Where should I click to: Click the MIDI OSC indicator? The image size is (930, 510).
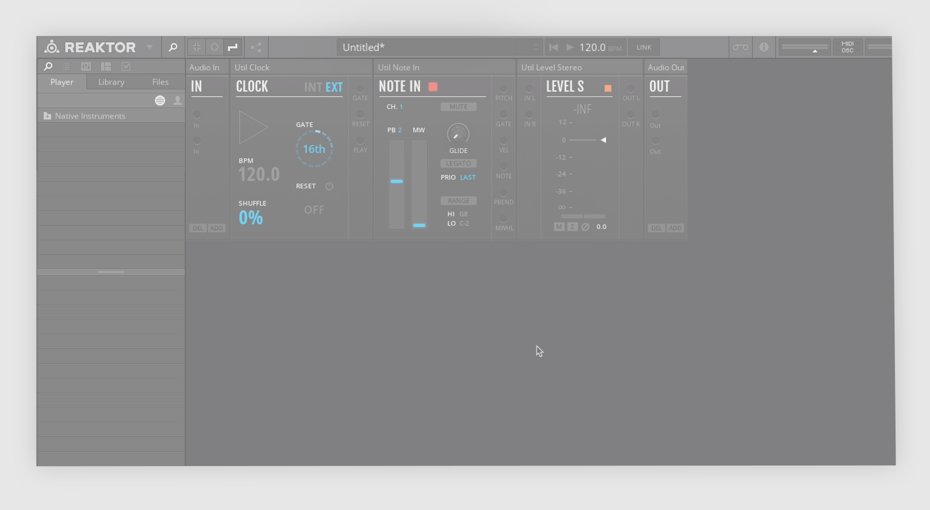[847, 47]
